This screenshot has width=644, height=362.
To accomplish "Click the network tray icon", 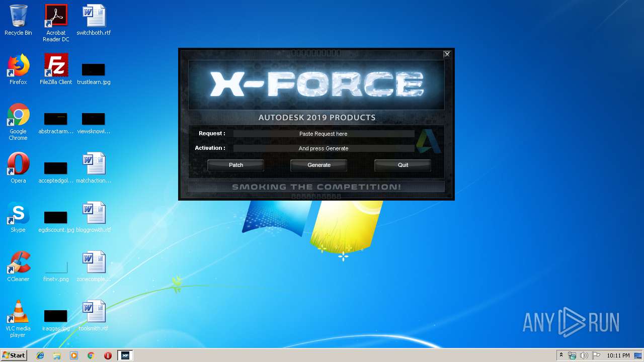I will 572,355.
